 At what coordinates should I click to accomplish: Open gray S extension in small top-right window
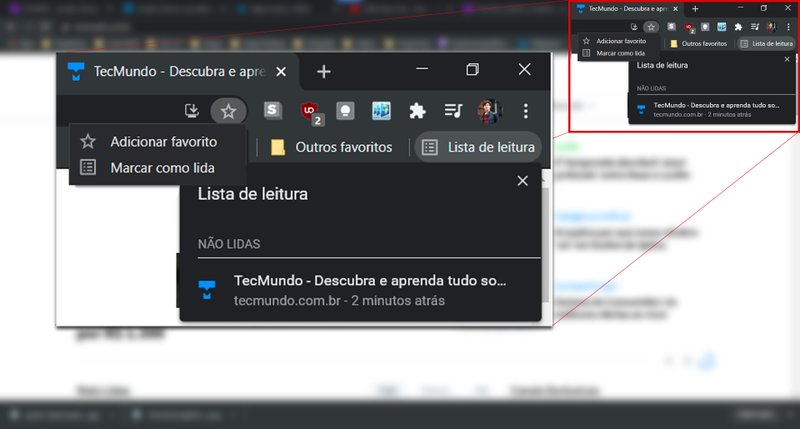tap(671, 27)
